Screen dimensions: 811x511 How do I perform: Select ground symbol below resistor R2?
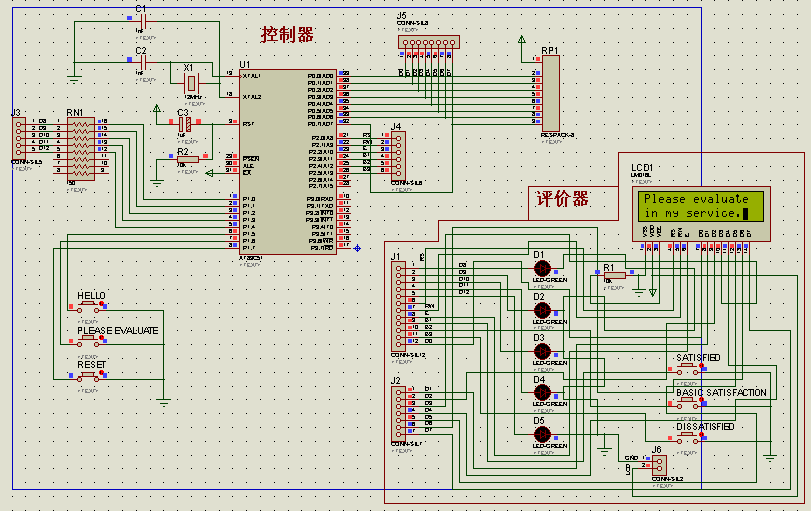(157, 182)
